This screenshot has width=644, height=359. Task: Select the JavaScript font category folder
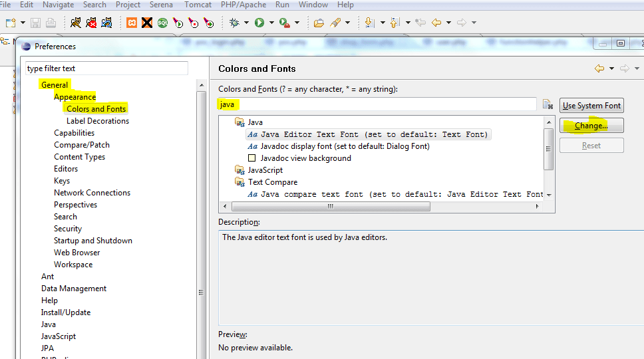[x=259, y=170]
